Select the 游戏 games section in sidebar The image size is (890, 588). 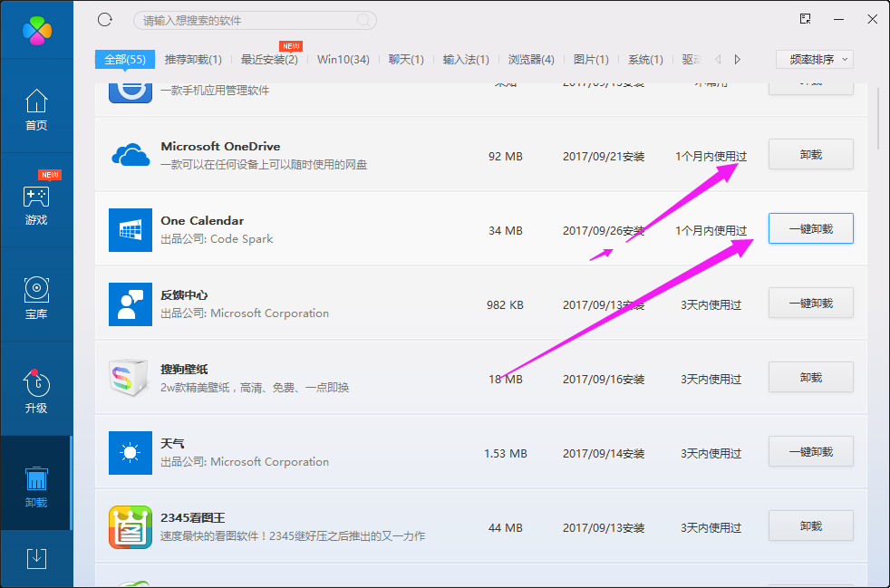pyautogui.click(x=36, y=204)
